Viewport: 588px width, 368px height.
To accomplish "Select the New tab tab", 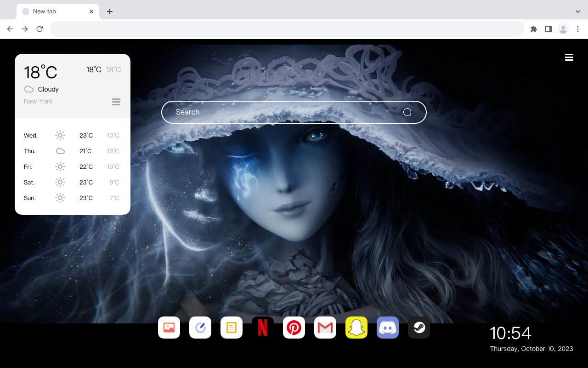I will (x=58, y=11).
